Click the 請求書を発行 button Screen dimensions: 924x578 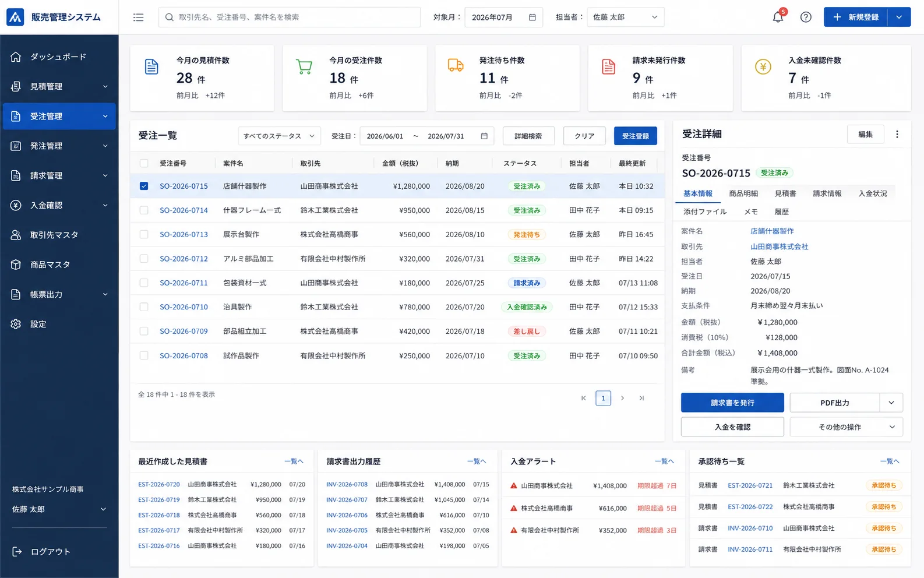pos(732,403)
